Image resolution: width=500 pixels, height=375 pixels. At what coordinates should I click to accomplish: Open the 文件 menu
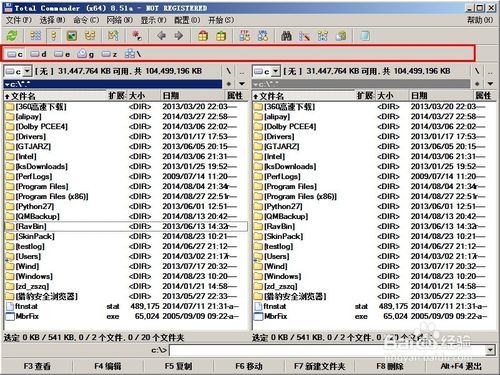(x=19, y=20)
